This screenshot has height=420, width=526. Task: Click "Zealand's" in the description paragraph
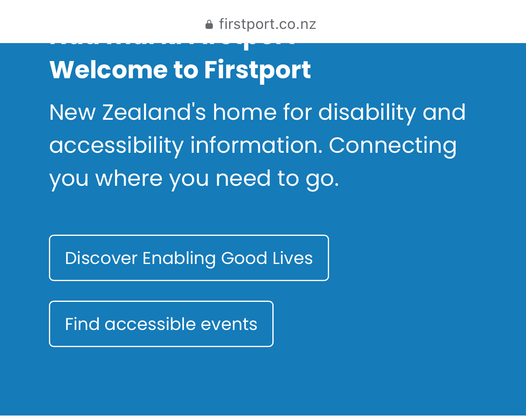coord(154,112)
